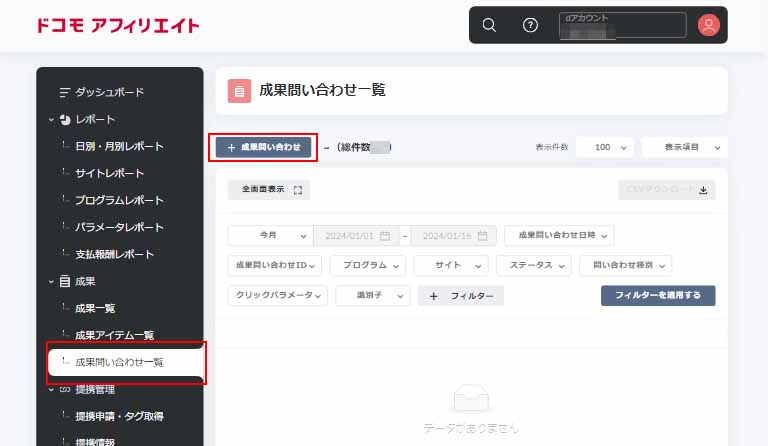The height and width of the screenshot is (446, 768).
Task: Click the CSV download arrow icon
Action: 703,190
